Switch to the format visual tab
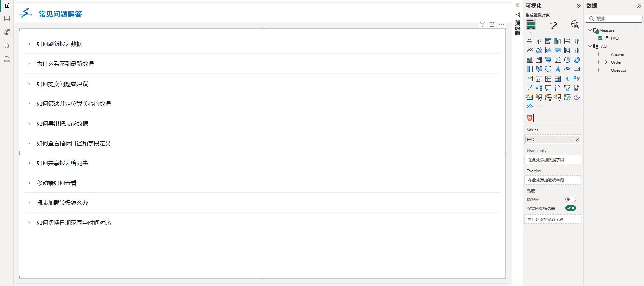The height and width of the screenshot is (286, 644). [553, 25]
